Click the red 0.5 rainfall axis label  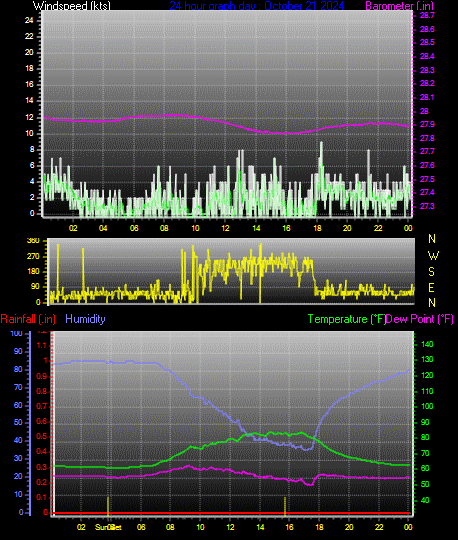click(x=42, y=436)
